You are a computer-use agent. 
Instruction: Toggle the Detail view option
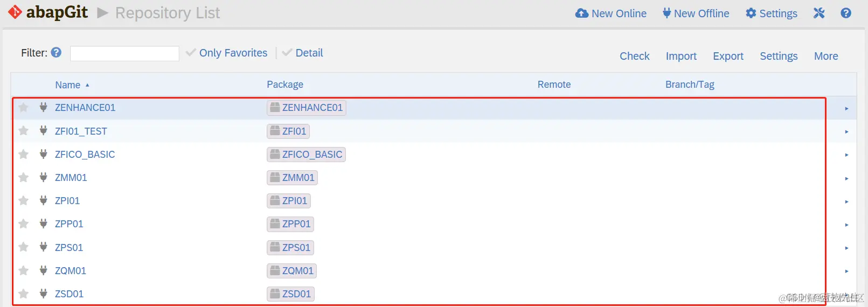(302, 53)
